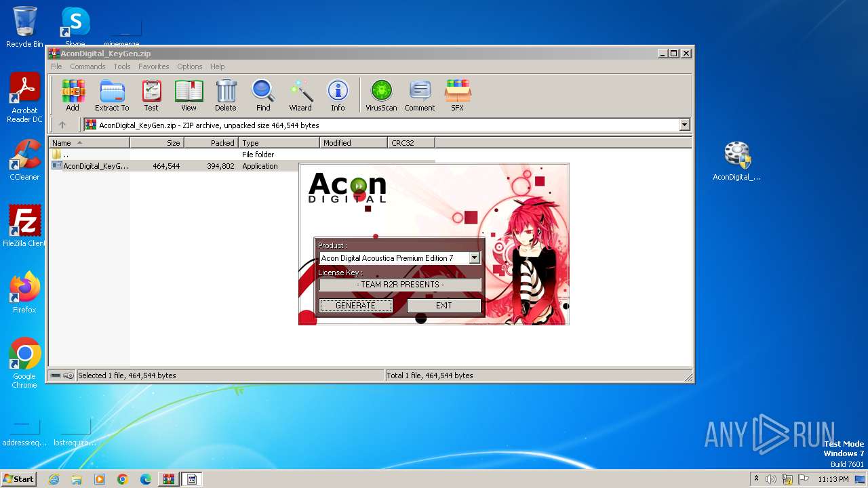Image resolution: width=868 pixels, height=488 pixels.
Task: Click the Start button
Action: 19,479
